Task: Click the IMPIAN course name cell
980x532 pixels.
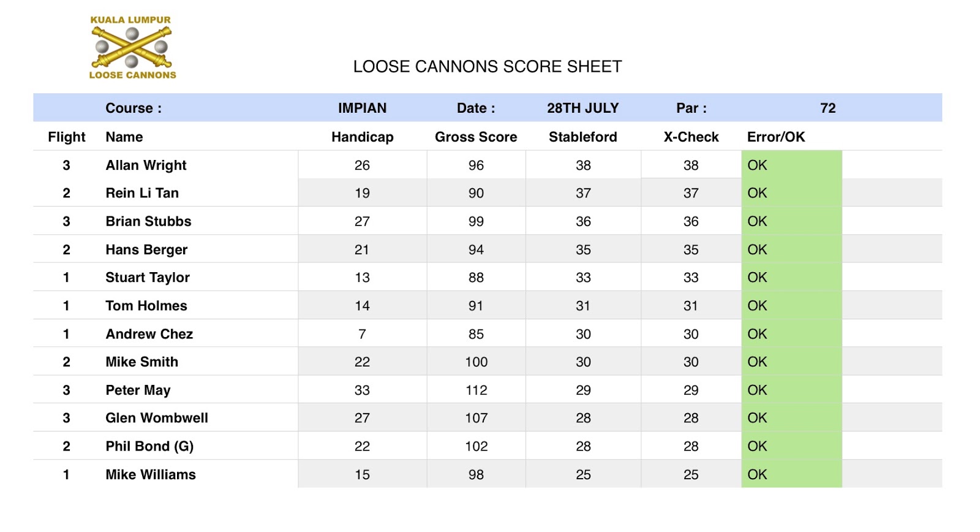Action: [x=362, y=108]
